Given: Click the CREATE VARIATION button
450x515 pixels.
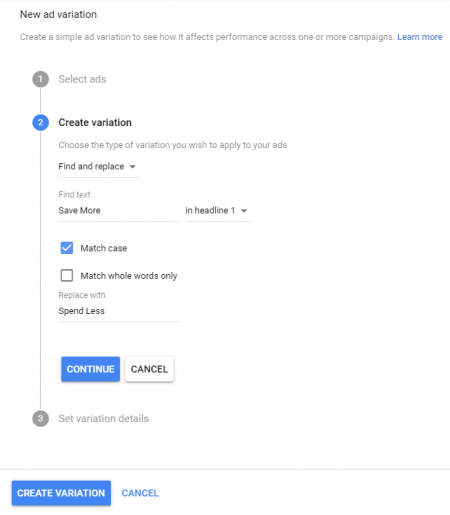Looking at the screenshot, I should (x=61, y=493).
